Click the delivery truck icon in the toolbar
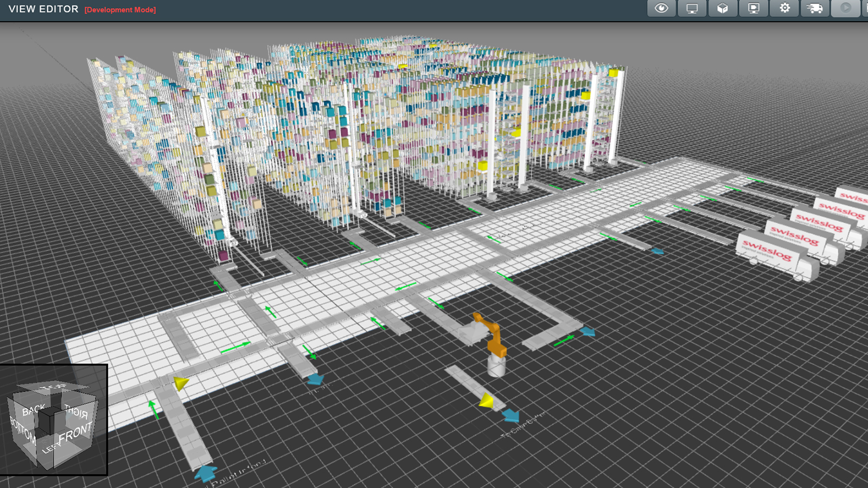868x488 pixels. [814, 8]
